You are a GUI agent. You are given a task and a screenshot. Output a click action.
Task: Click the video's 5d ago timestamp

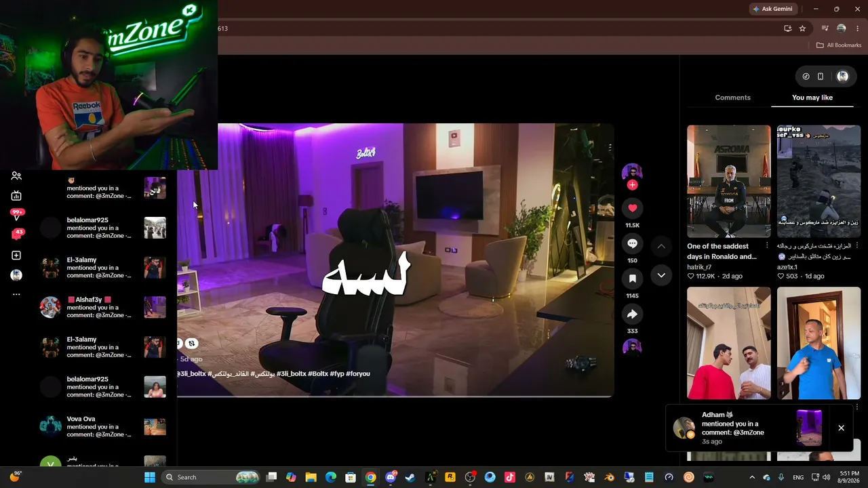point(191,359)
